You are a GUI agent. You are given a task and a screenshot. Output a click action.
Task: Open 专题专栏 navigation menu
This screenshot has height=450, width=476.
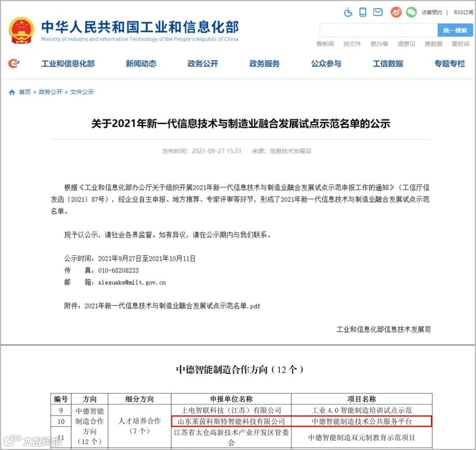point(450,64)
